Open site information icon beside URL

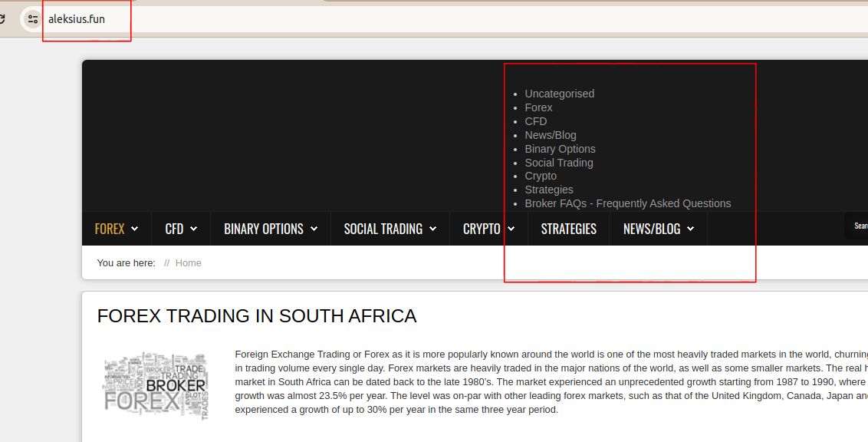pyautogui.click(x=33, y=19)
